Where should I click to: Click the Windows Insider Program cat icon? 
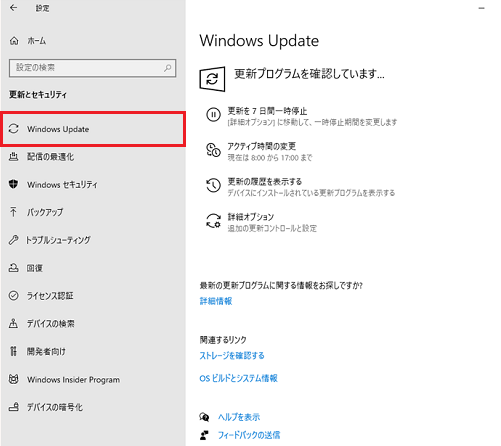pyautogui.click(x=13, y=379)
